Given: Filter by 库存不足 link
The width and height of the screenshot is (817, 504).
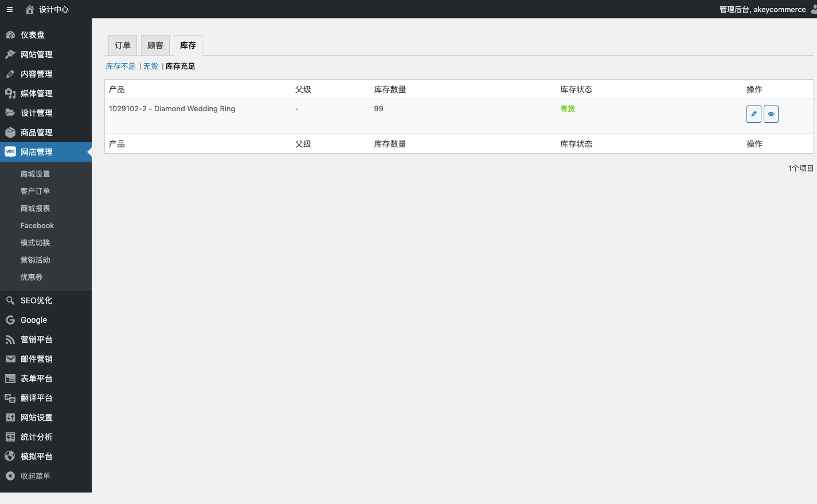Looking at the screenshot, I should click(x=120, y=67).
